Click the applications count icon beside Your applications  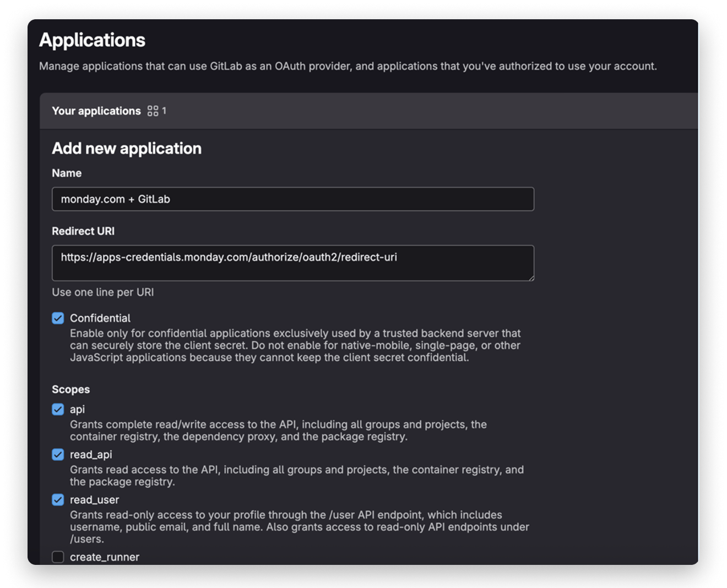[153, 111]
